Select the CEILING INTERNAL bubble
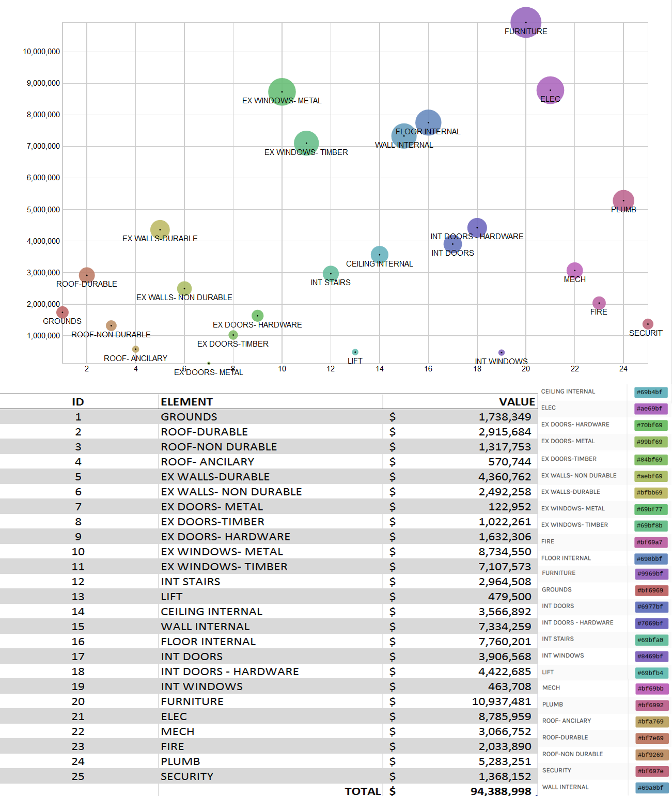672x796 pixels. (379, 254)
